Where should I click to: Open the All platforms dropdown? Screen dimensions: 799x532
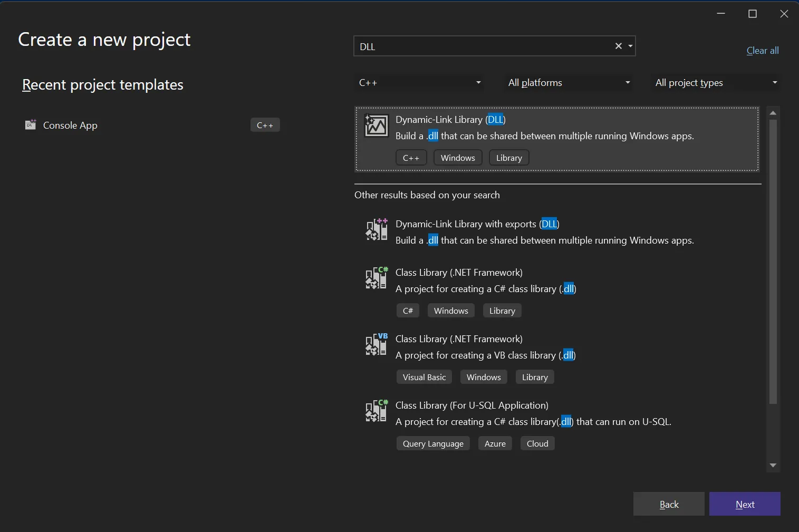pos(569,82)
